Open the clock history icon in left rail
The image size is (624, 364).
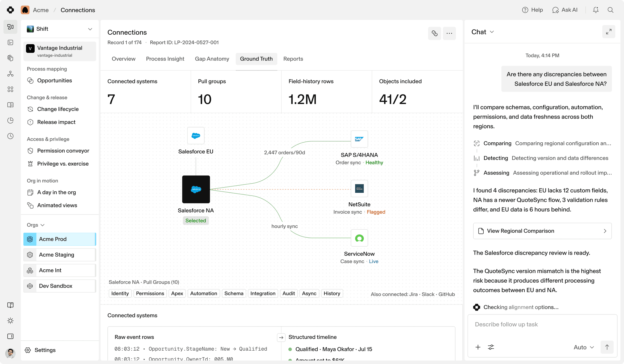coord(10,136)
